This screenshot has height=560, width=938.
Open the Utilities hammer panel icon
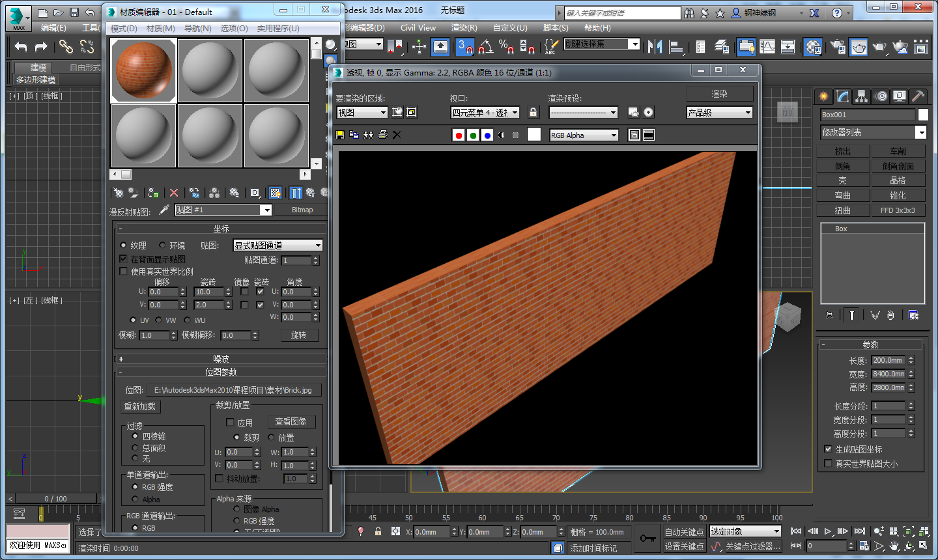(x=918, y=96)
